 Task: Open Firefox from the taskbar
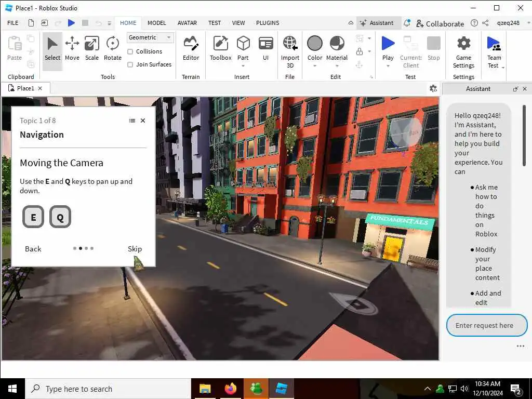coord(231,389)
